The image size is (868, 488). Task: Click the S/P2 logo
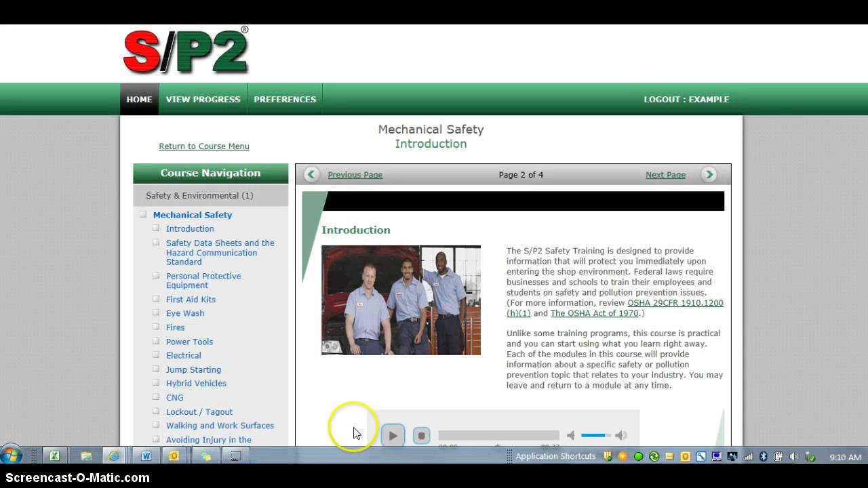(186, 50)
